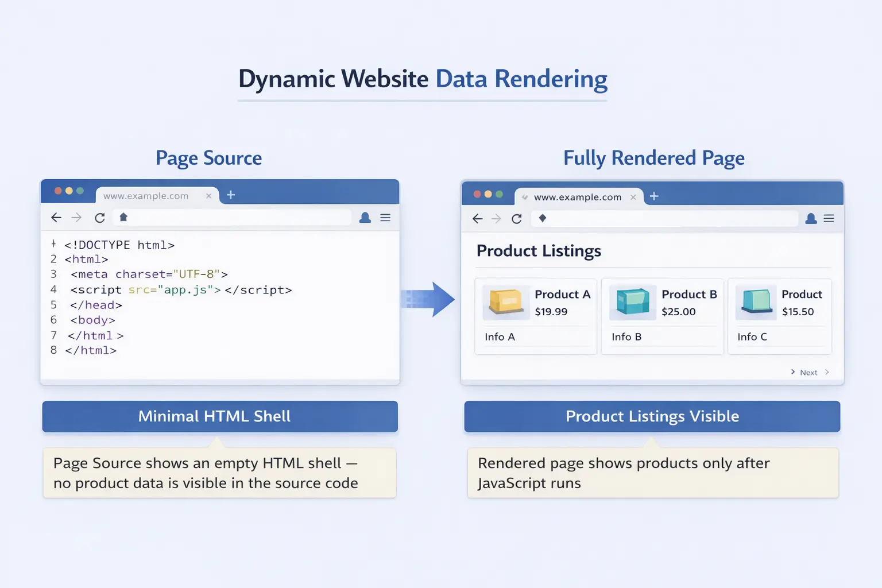
Task: Click the plus button beside the right browser tab
Action: click(x=653, y=196)
